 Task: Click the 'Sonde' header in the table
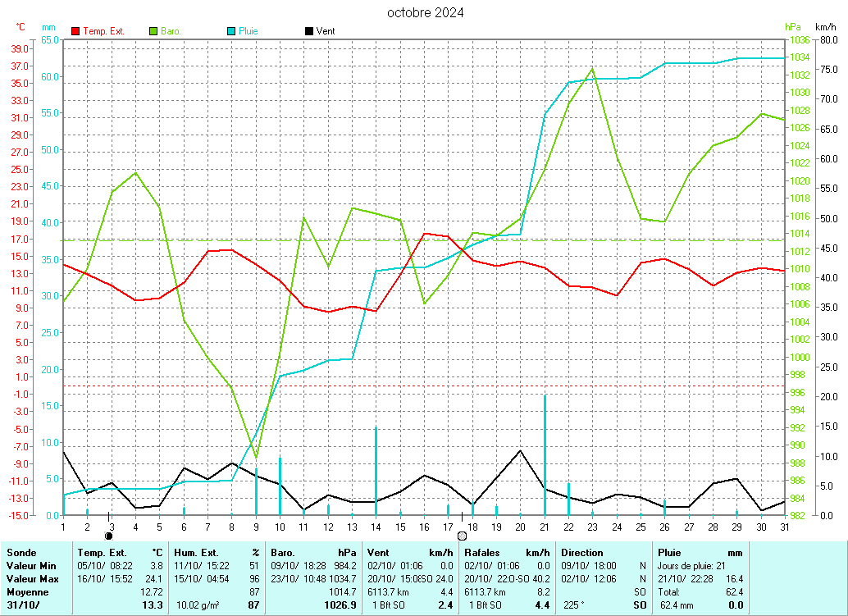21,553
